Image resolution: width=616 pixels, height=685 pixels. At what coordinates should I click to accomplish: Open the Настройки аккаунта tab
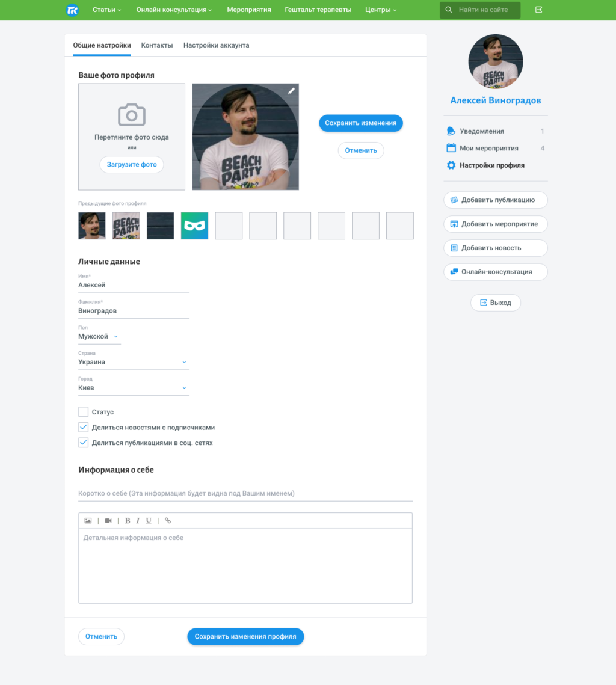tap(216, 45)
